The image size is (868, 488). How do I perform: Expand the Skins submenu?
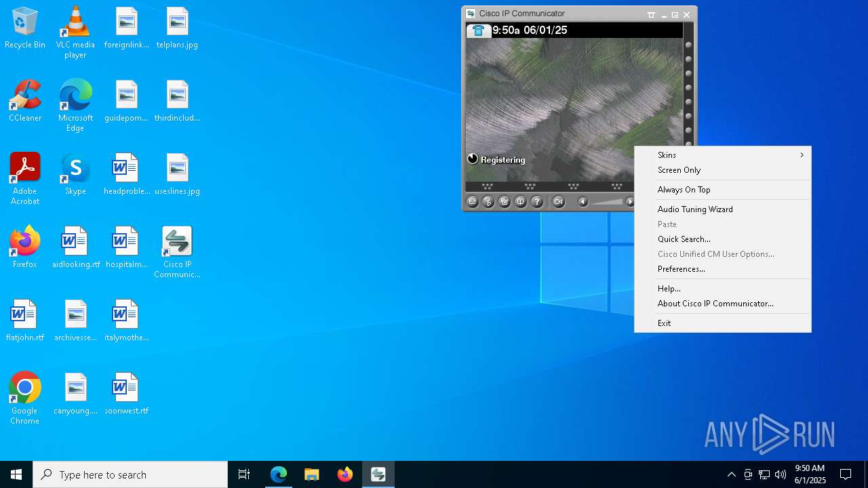click(x=723, y=155)
